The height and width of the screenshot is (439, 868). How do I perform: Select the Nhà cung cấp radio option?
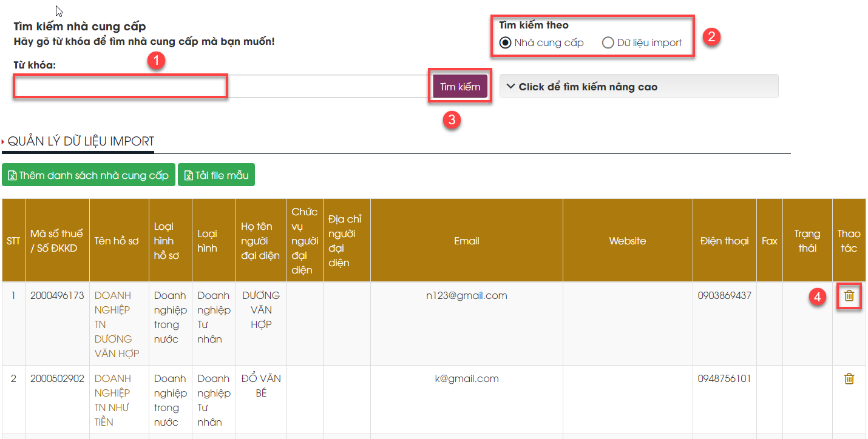pos(505,43)
